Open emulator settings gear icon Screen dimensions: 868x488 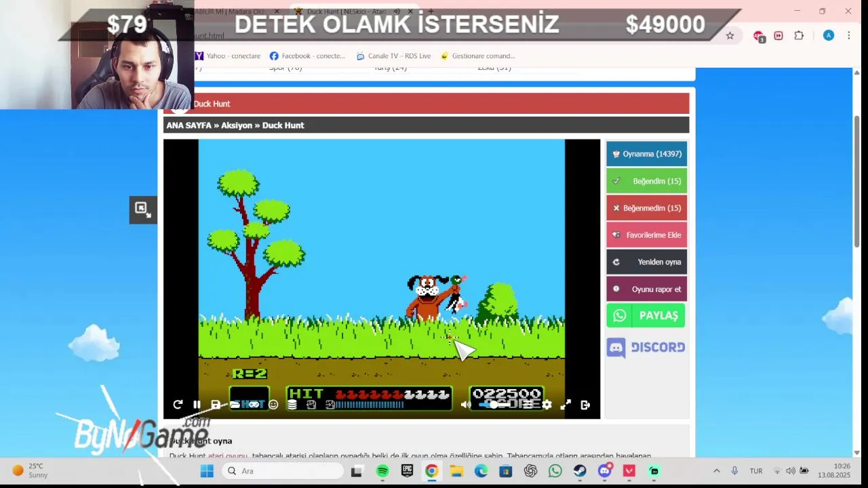(547, 405)
